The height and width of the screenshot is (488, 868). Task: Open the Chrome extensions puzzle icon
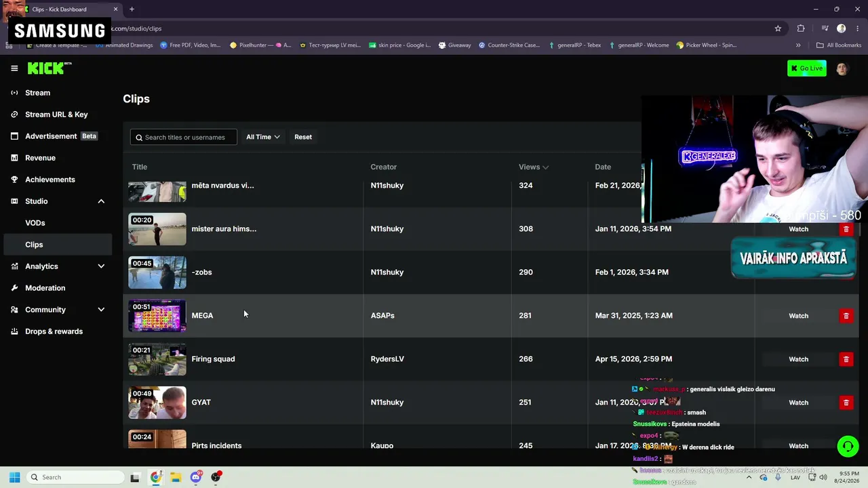tap(801, 28)
